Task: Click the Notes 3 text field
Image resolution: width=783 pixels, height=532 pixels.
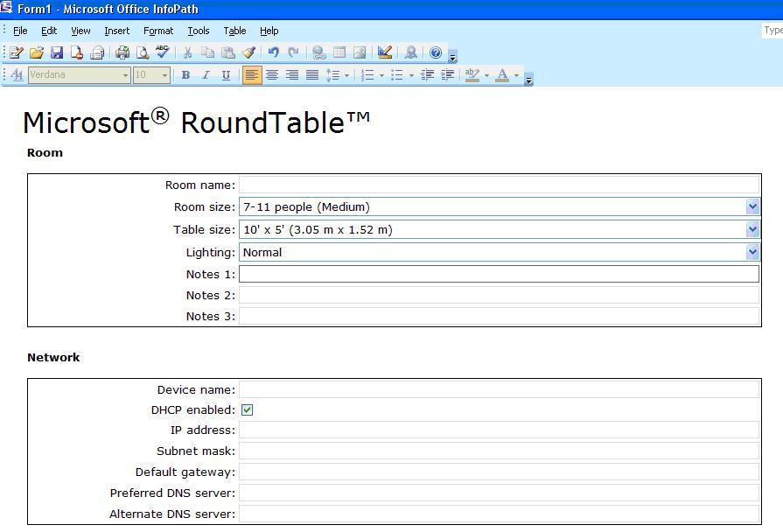Action: click(499, 316)
